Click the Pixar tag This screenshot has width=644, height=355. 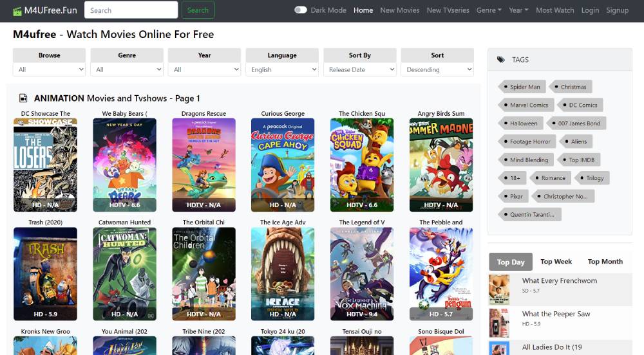tap(513, 196)
